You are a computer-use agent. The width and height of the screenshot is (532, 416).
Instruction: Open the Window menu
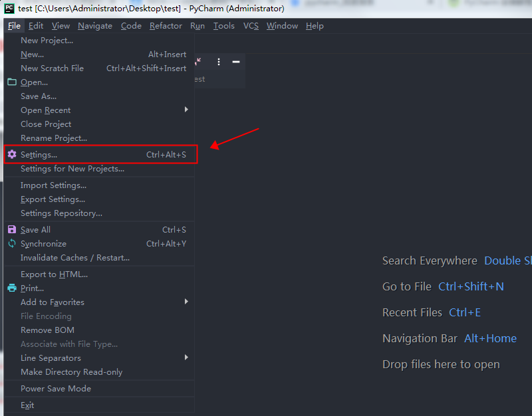[282, 26]
